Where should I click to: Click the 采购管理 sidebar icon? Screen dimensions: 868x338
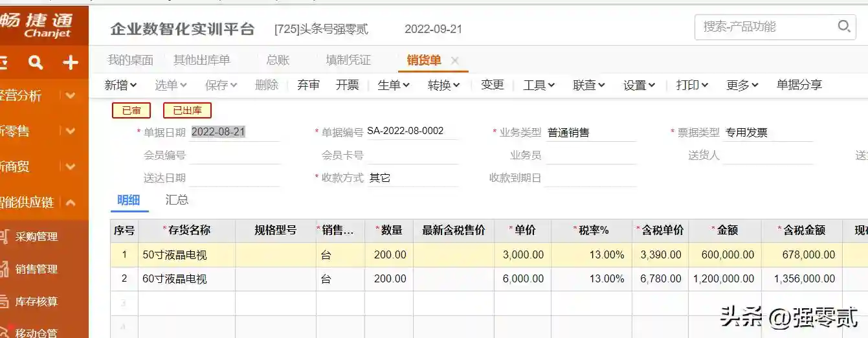coord(5,237)
